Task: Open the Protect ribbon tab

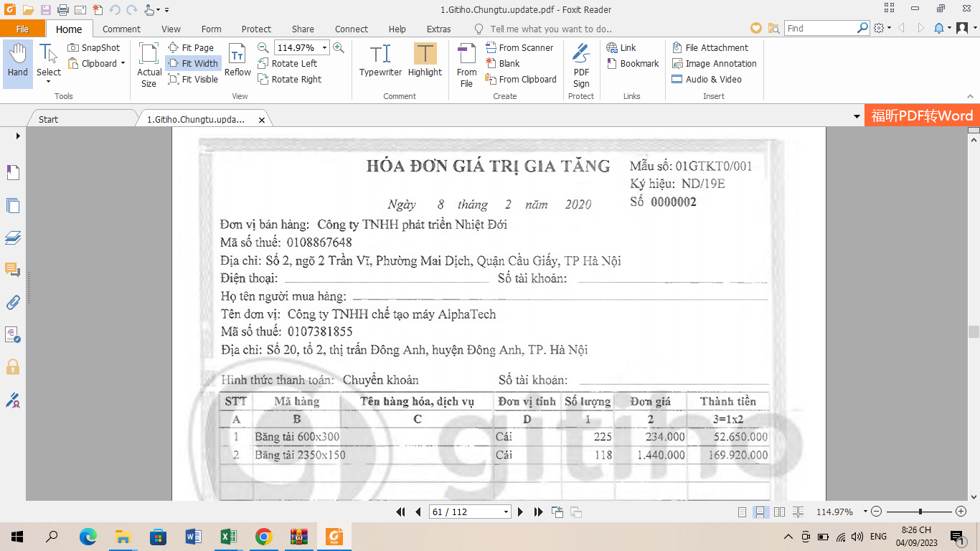Action: coord(256,29)
